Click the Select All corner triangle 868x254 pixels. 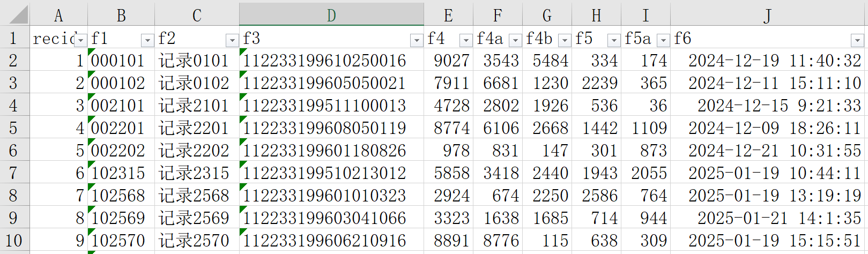18,15
